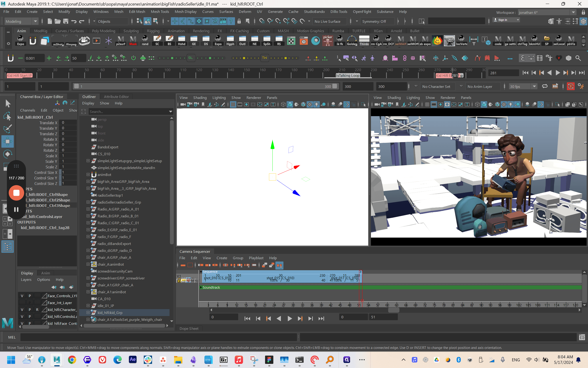The image size is (588, 368).
Task: Toggle the red Auto Keyframe button
Action: (x=571, y=86)
